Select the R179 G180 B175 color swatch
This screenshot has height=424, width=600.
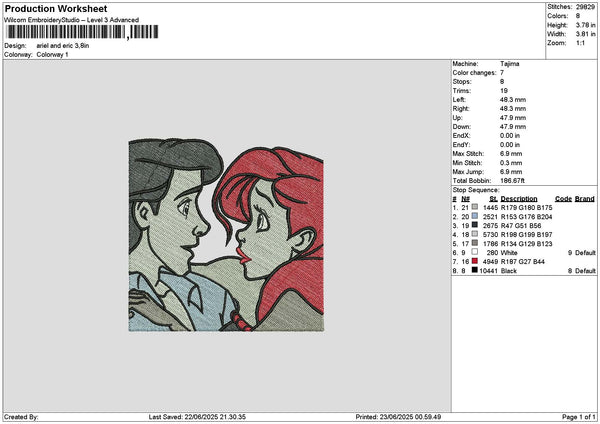pos(475,207)
